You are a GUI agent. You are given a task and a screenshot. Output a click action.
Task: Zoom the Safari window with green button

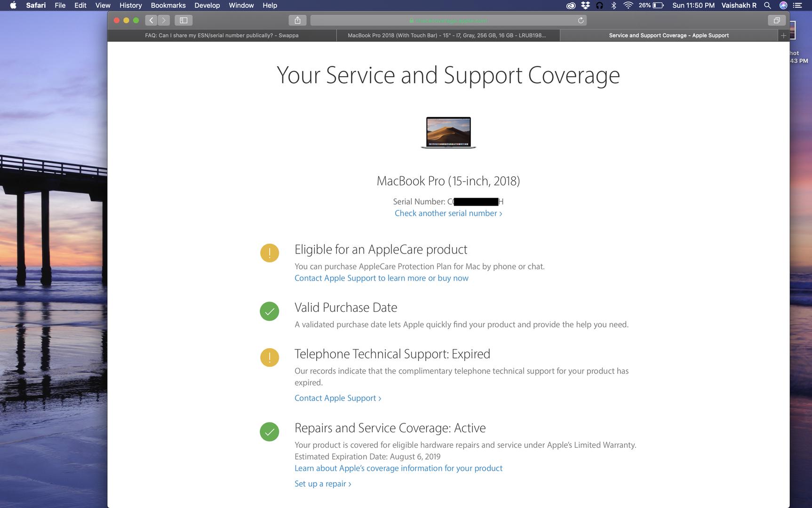click(x=136, y=20)
